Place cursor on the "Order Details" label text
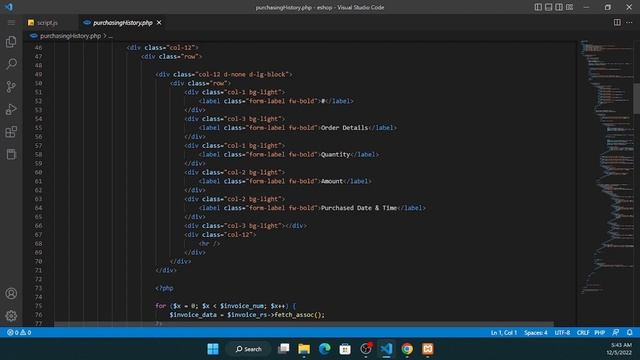 pos(344,128)
